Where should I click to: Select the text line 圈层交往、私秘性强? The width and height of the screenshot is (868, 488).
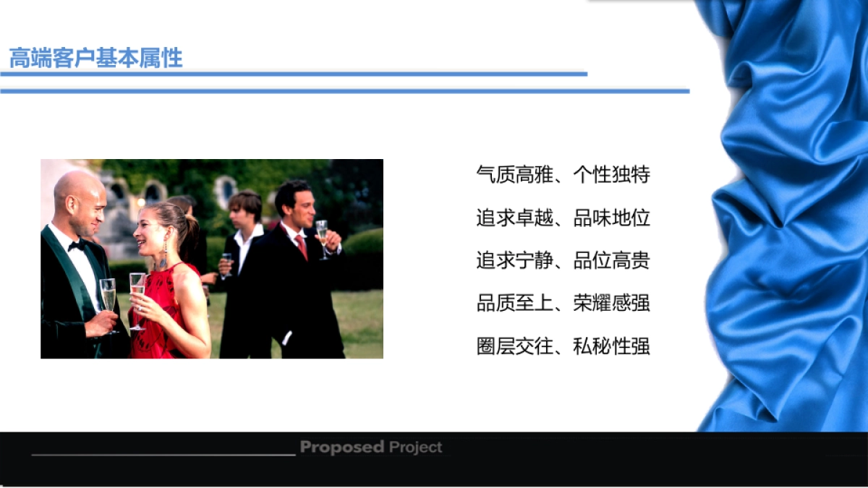coord(563,346)
